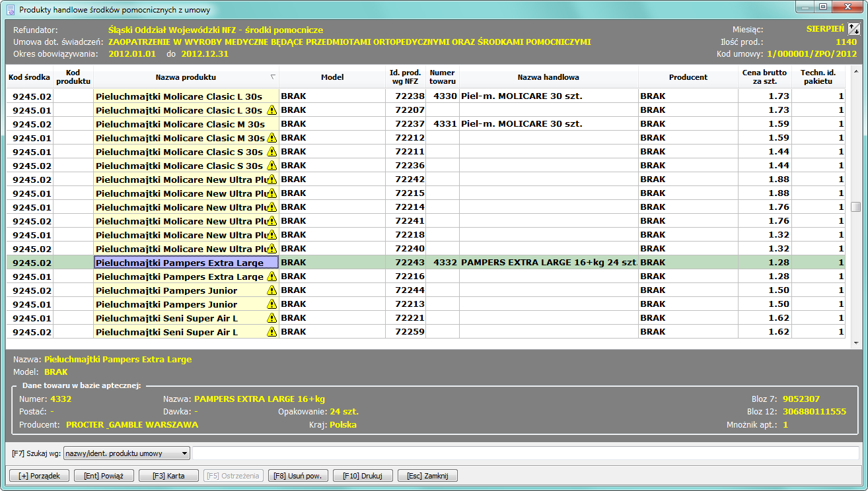Screen dimensions: 868x491
Task: Click the price 1.88 in row 72242
Action: [765, 180]
